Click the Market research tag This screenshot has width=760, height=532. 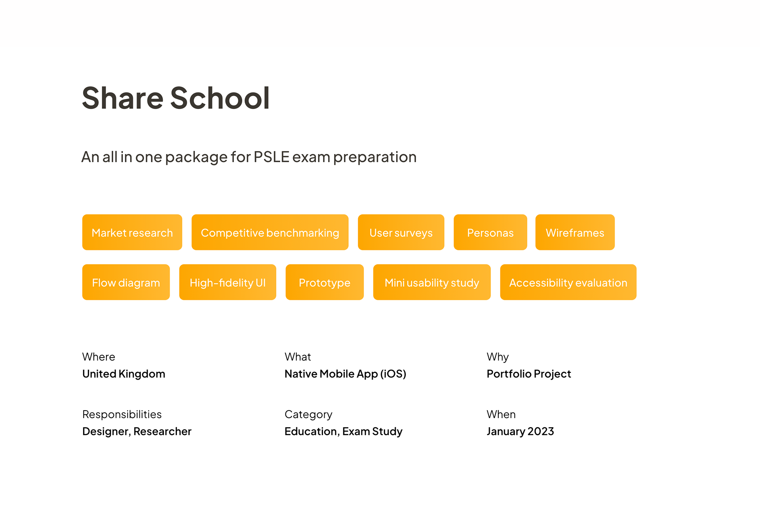(x=132, y=232)
